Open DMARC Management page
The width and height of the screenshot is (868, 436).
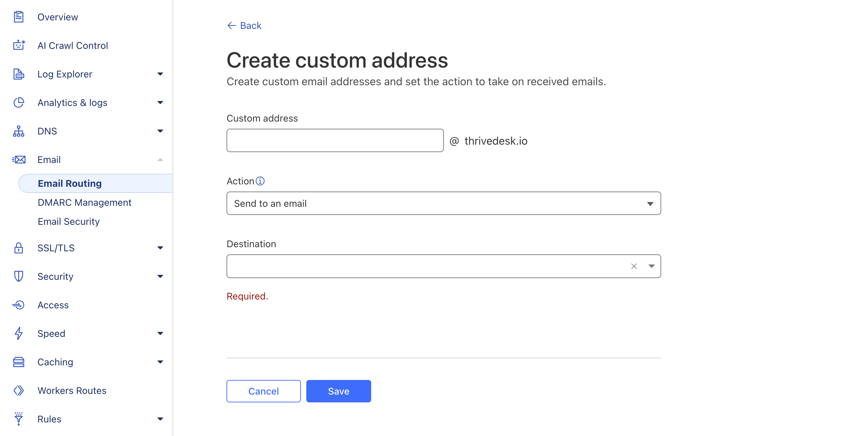(x=85, y=202)
